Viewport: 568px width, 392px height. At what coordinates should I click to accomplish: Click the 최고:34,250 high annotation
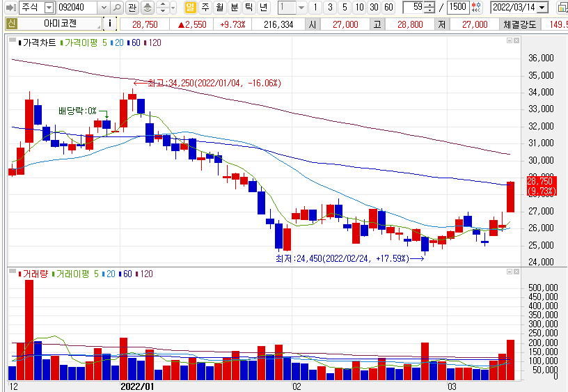[x=214, y=84]
